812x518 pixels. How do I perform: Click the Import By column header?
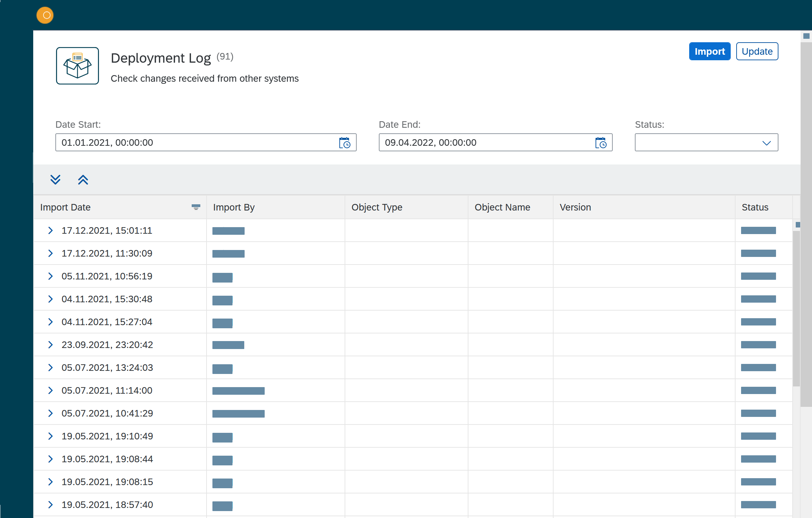coord(276,207)
